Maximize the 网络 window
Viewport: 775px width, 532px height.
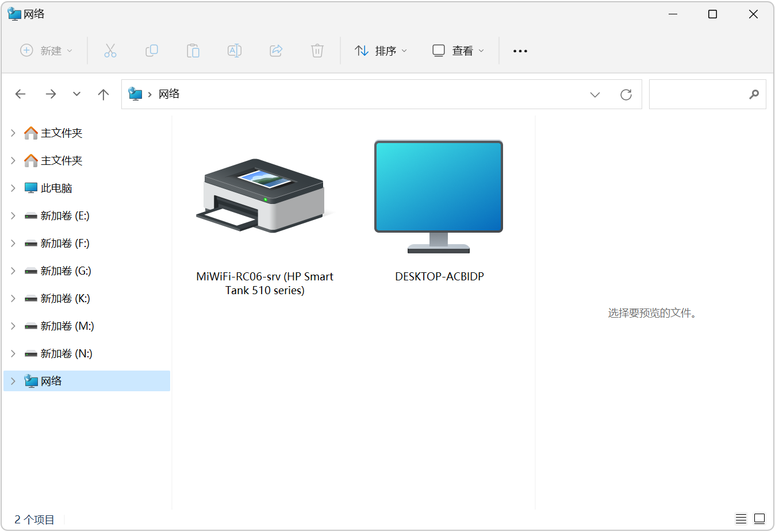point(712,14)
